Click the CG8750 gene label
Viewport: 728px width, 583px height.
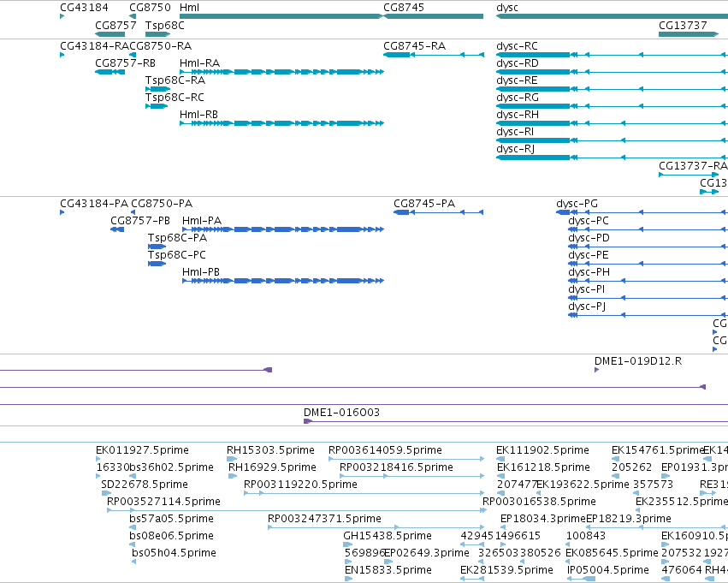150,8
